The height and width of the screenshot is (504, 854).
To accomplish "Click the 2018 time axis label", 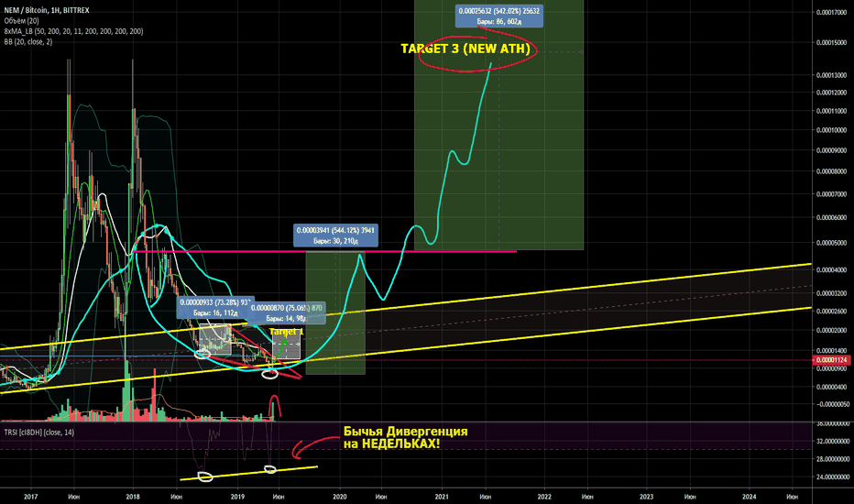I will click(133, 497).
